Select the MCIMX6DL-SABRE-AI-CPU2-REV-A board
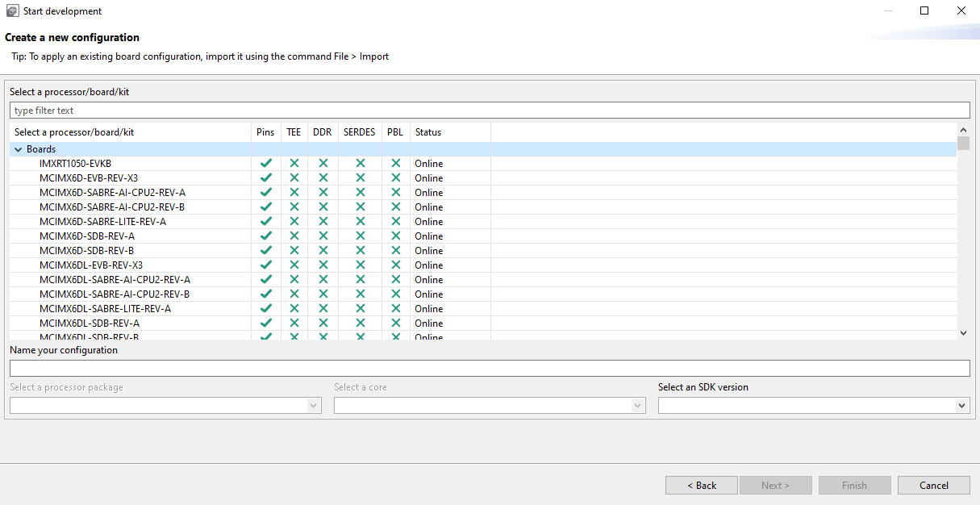Screen dimensions: 980x505 coord(115,279)
